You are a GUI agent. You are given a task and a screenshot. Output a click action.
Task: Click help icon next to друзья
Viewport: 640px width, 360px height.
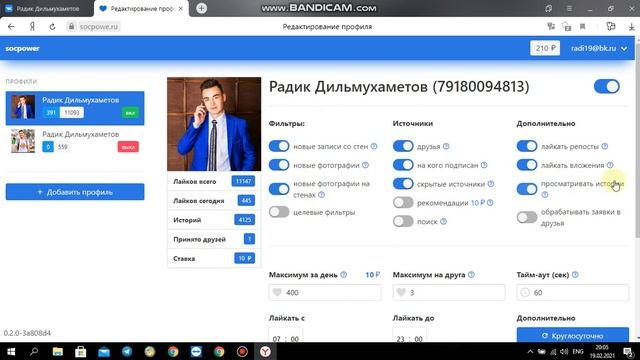click(446, 146)
